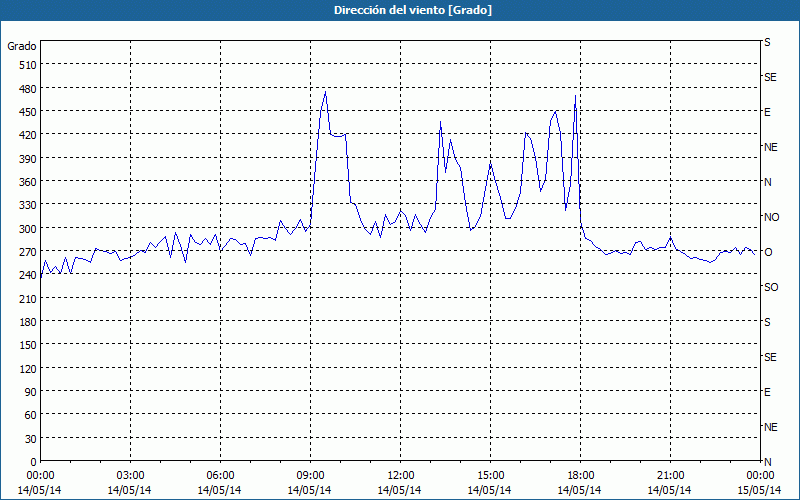Select the 510 value on the degree axis
This screenshot has width=800, height=500.
click(28, 65)
